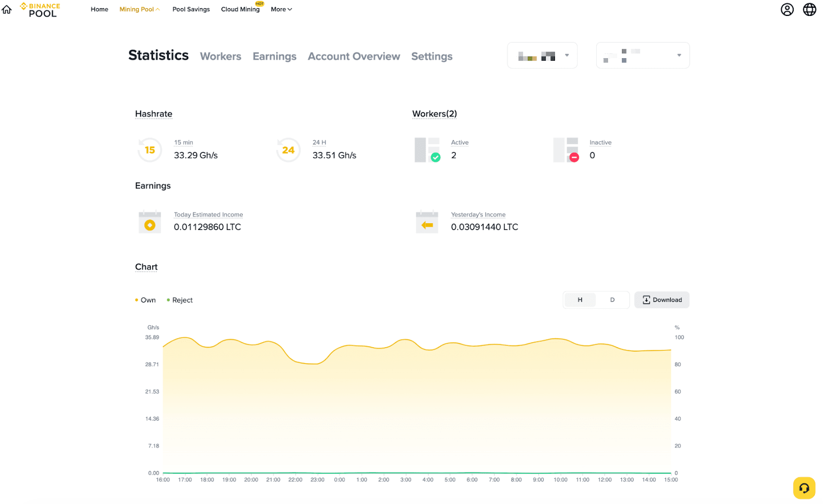This screenshot has width=823, height=504.
Task: Click the Earnings section heading
Action: pos(153,186)
